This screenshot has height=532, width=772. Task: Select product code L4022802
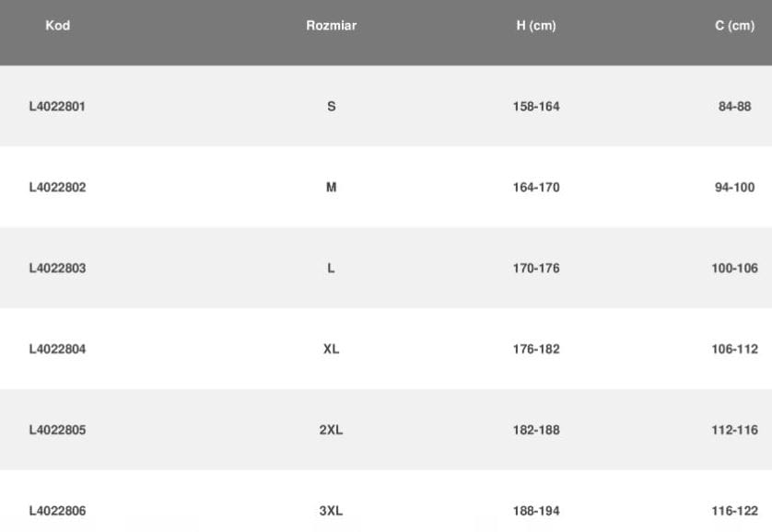click(57, 188)
